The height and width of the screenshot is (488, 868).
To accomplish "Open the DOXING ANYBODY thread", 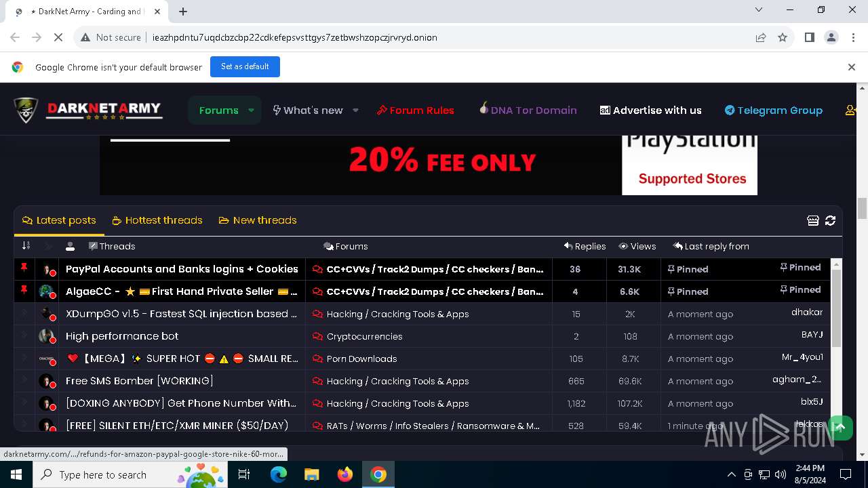I will (181, 403).
